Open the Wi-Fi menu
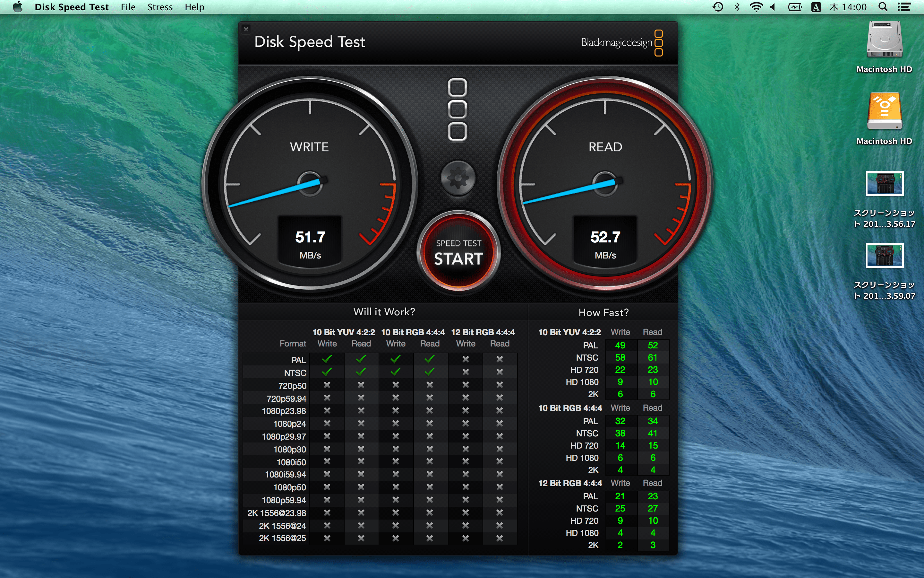This screenshot has width=924, height=578. pos(756,7)
